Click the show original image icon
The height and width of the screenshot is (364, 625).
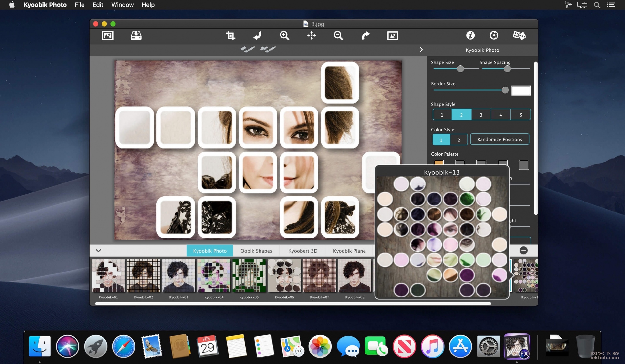coord(393,36)
